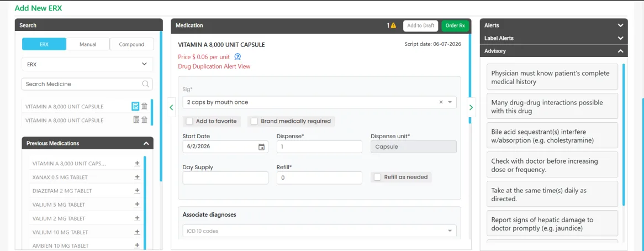This screenshot has width=644, height=251.
Task: Go to previous medication with left arrow
Action: coord(171,107)
